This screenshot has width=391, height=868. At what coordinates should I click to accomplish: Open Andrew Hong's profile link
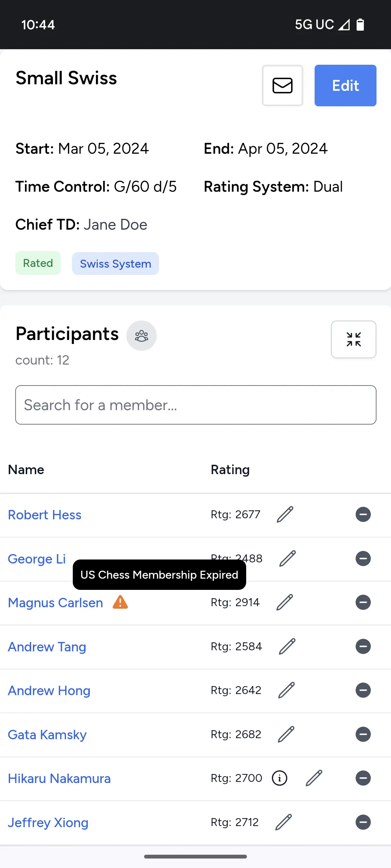[x=49, y=690]
